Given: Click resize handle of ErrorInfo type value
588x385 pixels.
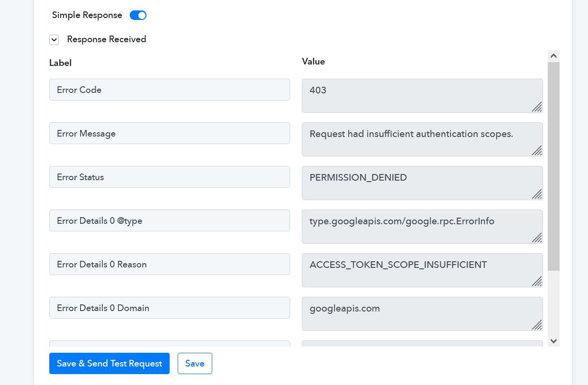Looking at the screenshot, I should [537, 238].
